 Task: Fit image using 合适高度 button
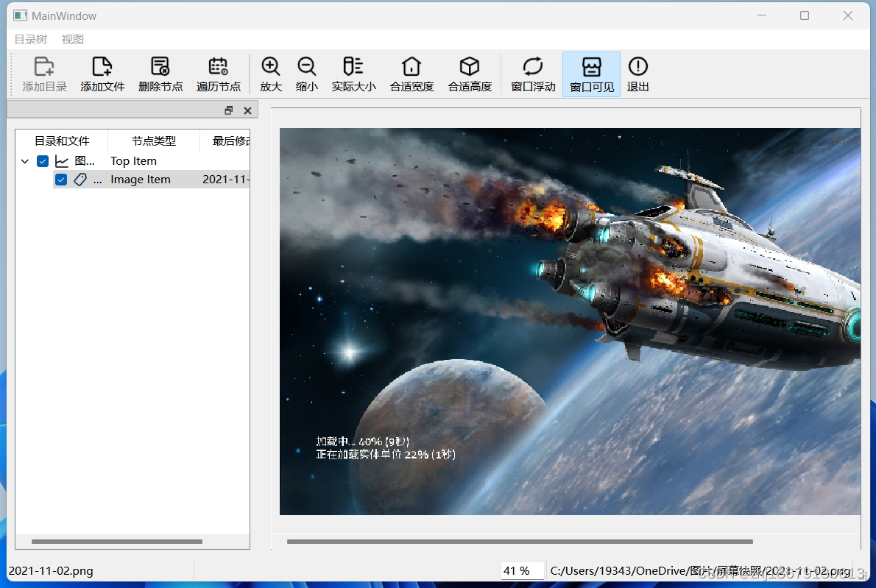[470, 74]
